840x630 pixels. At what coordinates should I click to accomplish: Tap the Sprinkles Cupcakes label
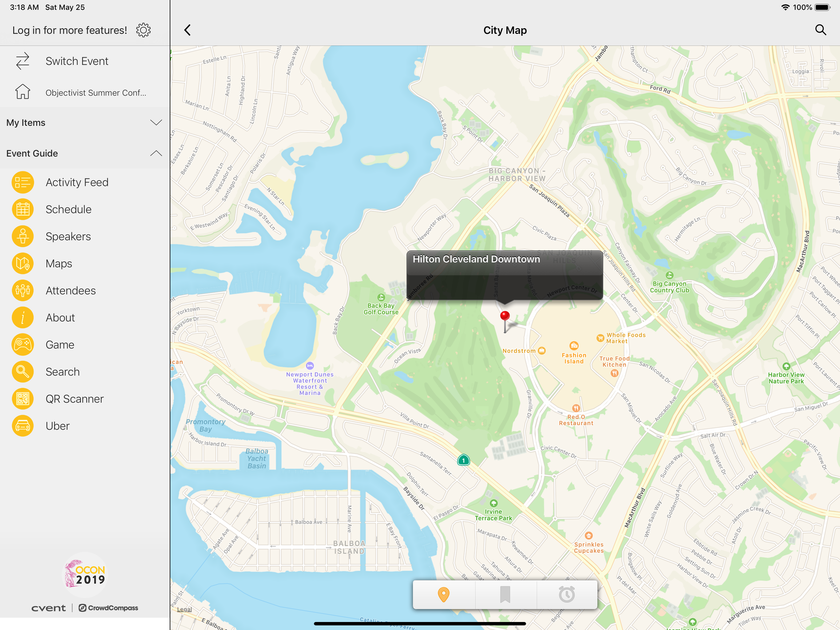(x=588, y=547)
